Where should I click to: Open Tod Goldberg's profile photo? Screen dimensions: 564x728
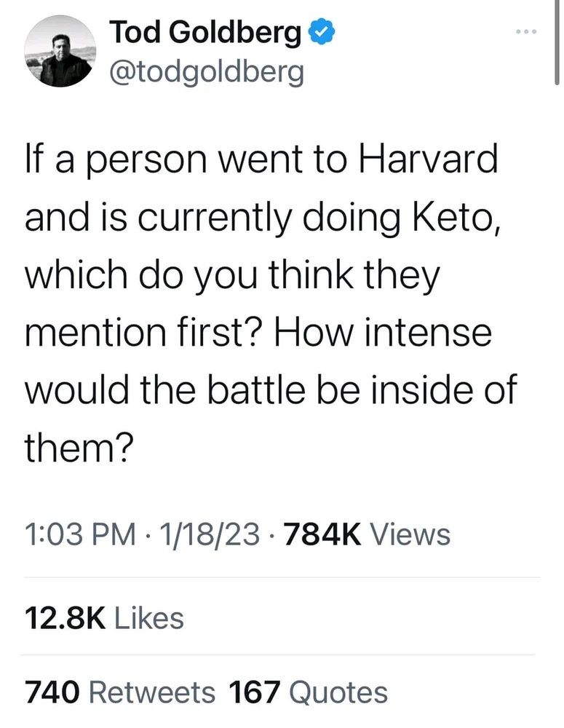click(x=60, y=50)
